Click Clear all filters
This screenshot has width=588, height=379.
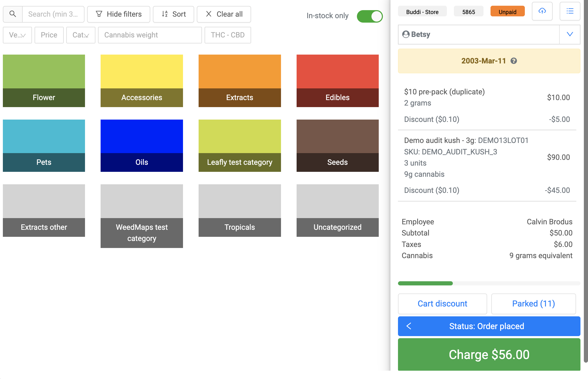coord(224,14)
